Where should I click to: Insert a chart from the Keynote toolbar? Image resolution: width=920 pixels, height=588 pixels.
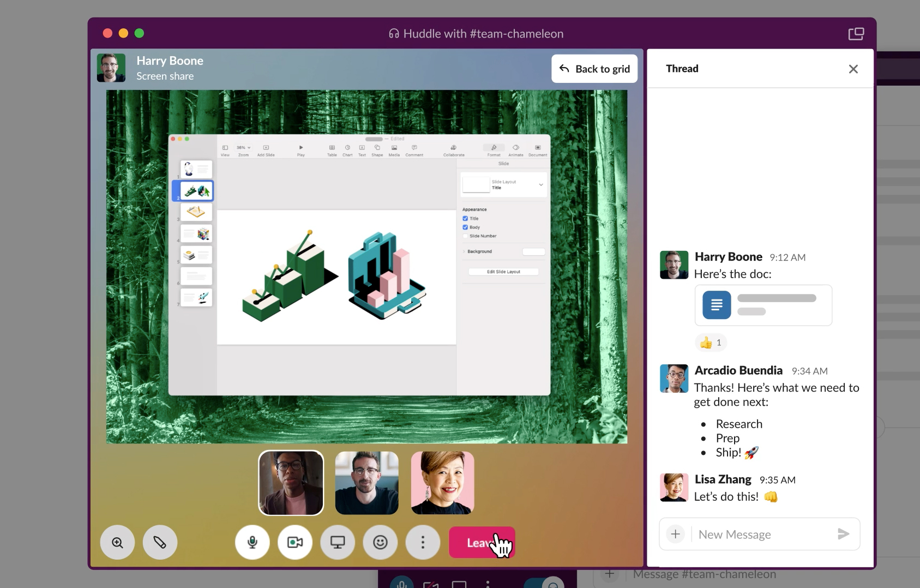point(347,148)
